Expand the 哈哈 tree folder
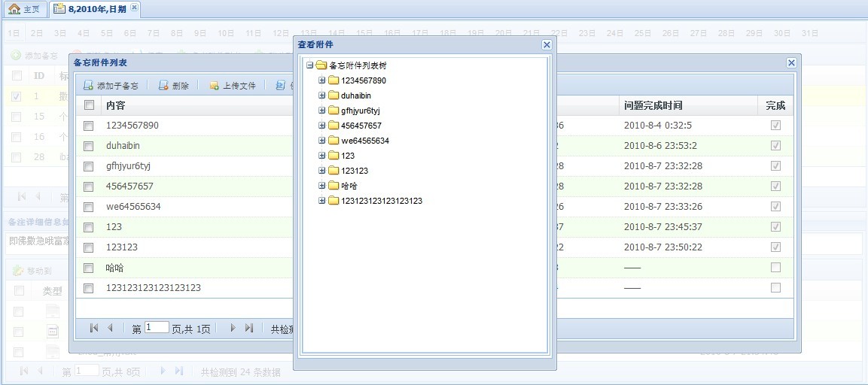868x385 pixels. point(321,185)
